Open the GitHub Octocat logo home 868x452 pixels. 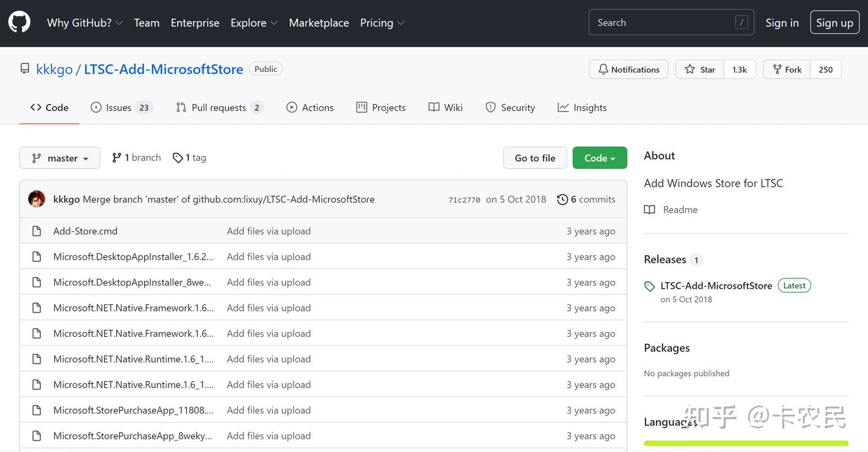click(19, 22)
